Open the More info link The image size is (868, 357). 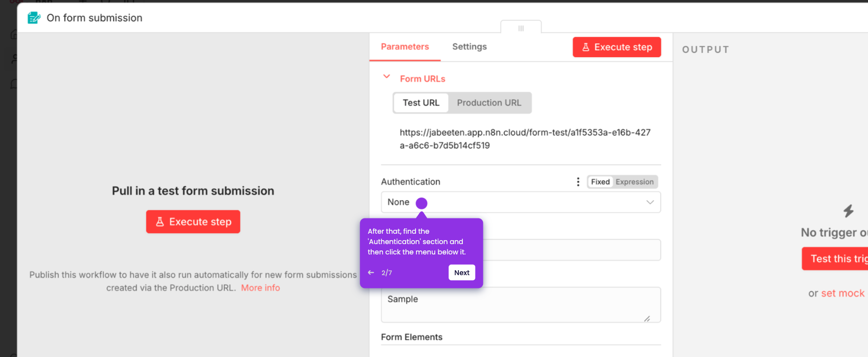pos(260,288)
